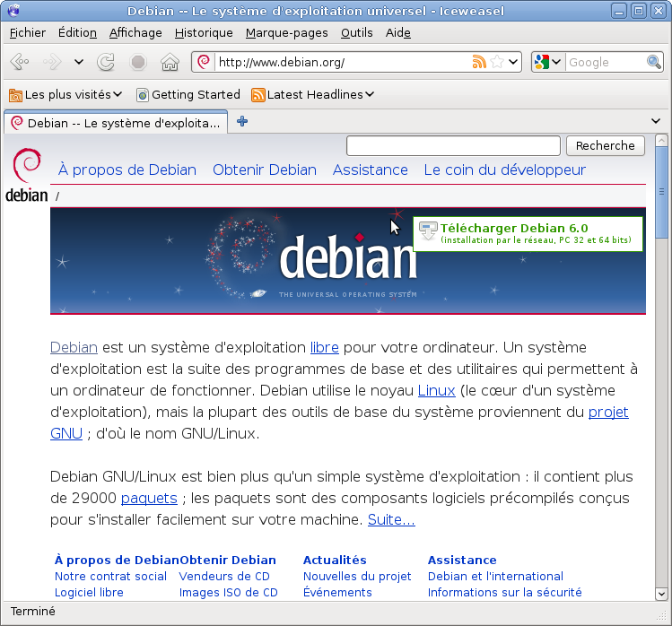Expand the address bar history dropdown

[513, 62]
